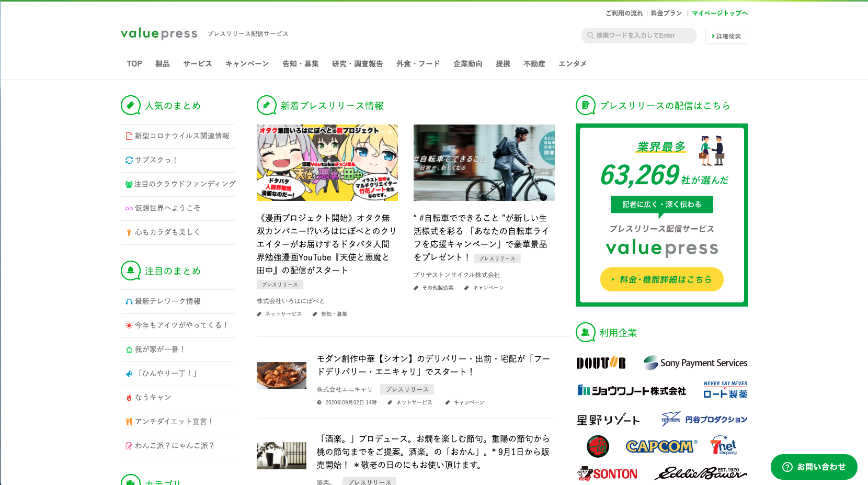Open the 天使と悪魔と田中 manga thumbnail
The width and height of the screenshot is (868, 485).
coord(327,163)
